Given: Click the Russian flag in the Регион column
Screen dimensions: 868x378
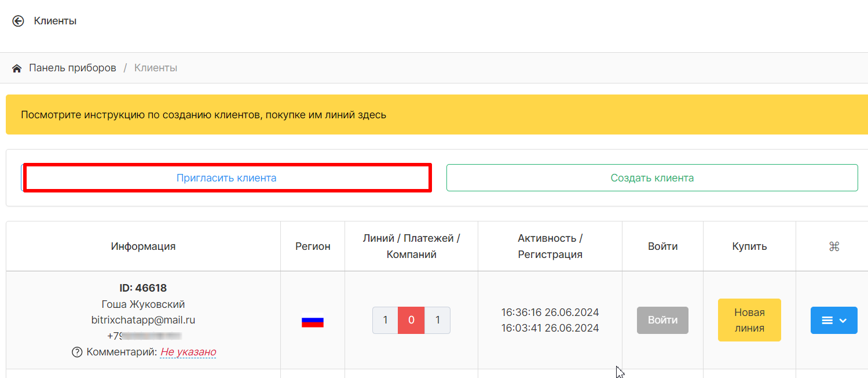Looking at the screenshot, I should (312, 321).
